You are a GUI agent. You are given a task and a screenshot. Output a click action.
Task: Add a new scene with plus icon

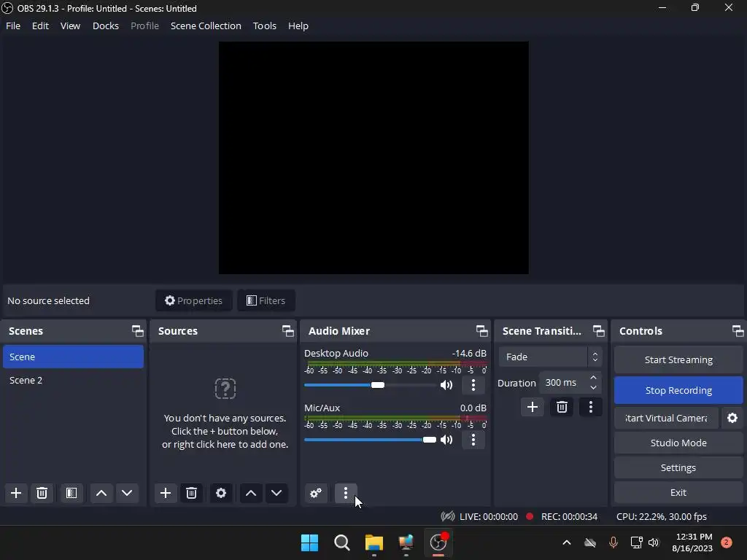(16, 493)
